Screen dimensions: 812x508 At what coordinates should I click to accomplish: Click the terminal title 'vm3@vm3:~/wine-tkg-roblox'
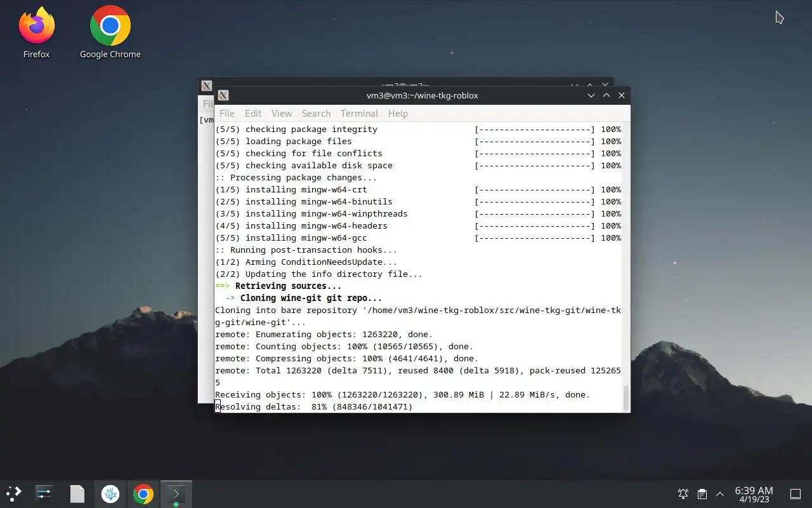pyautogui.click(x=422, y=95)
